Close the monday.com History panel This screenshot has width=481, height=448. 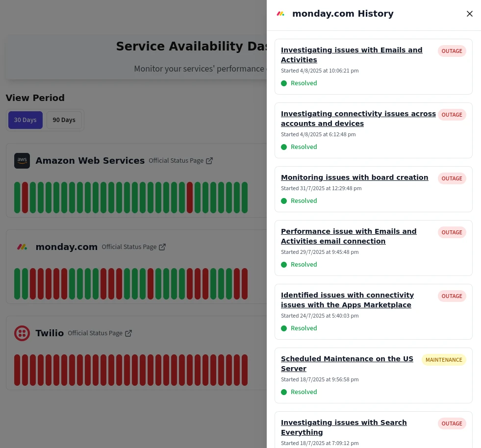click(x=469, y=14)
